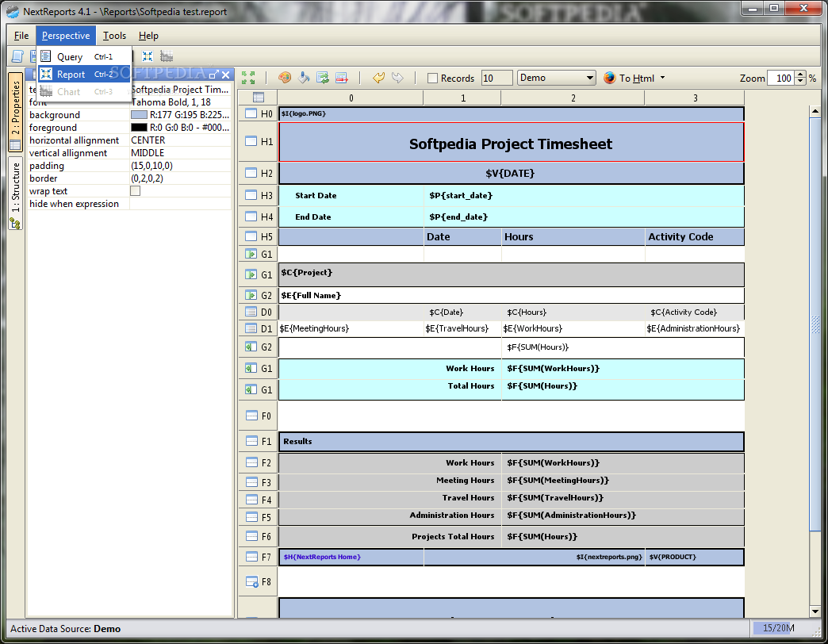Select the F1 footer band row icon

[x=252, y=441]
